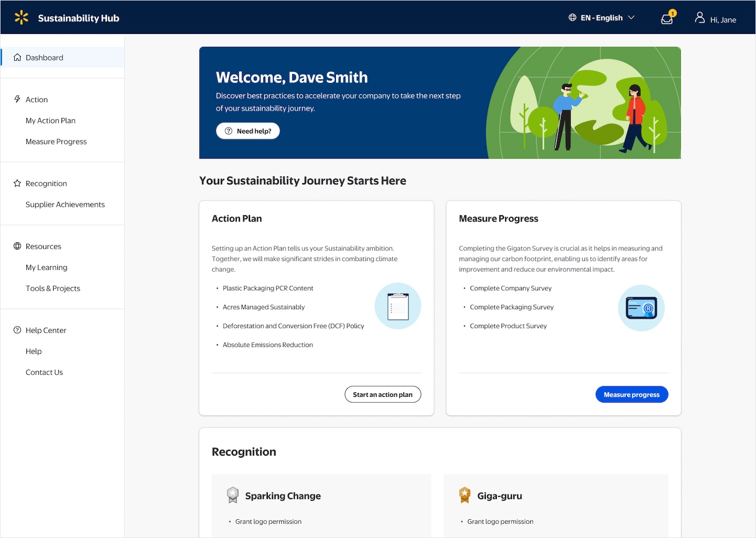Click the Action lightning bolt icon
The width and height of the screenshot is (756, 538).
[16, 99]
